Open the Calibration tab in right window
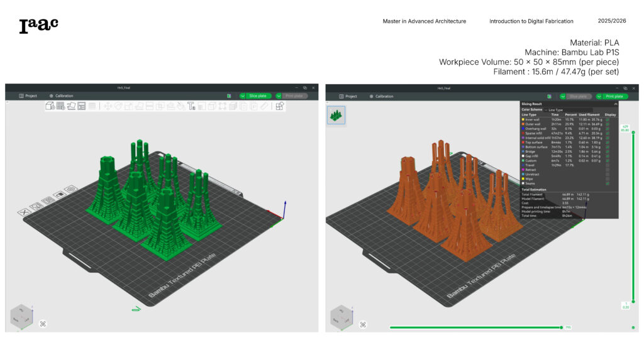 tap(381, 96)
